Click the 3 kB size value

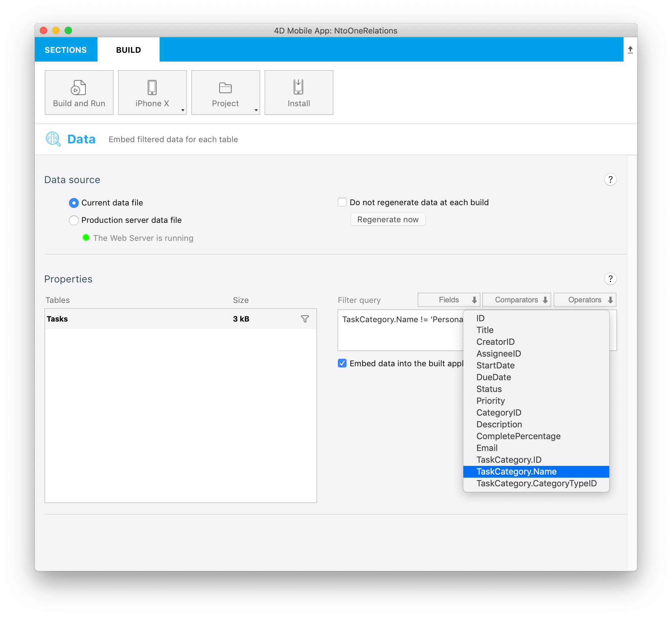point(241,319)
